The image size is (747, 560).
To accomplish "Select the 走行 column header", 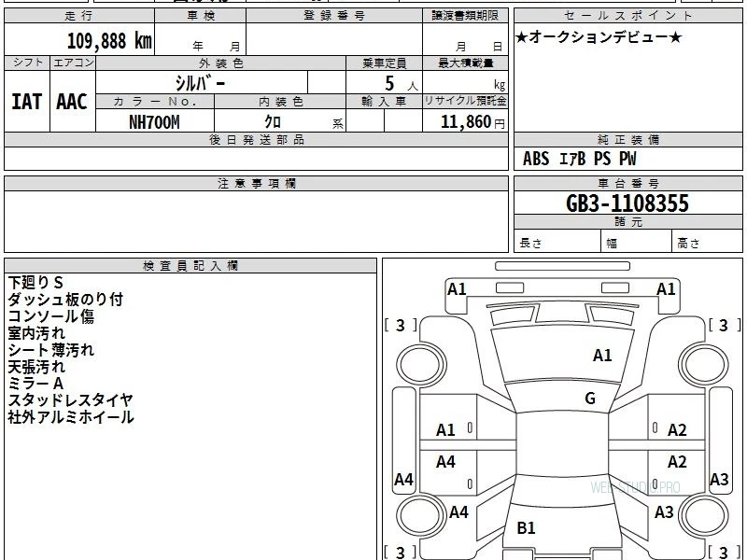I will 79,16.
